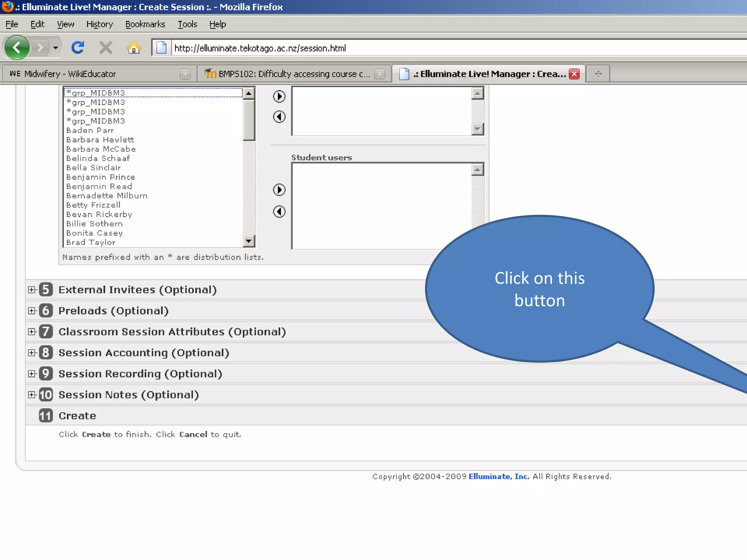Close the Elluminate Live! Manager tab
This screenshot has width=747, height=560.
click(574, 74)
